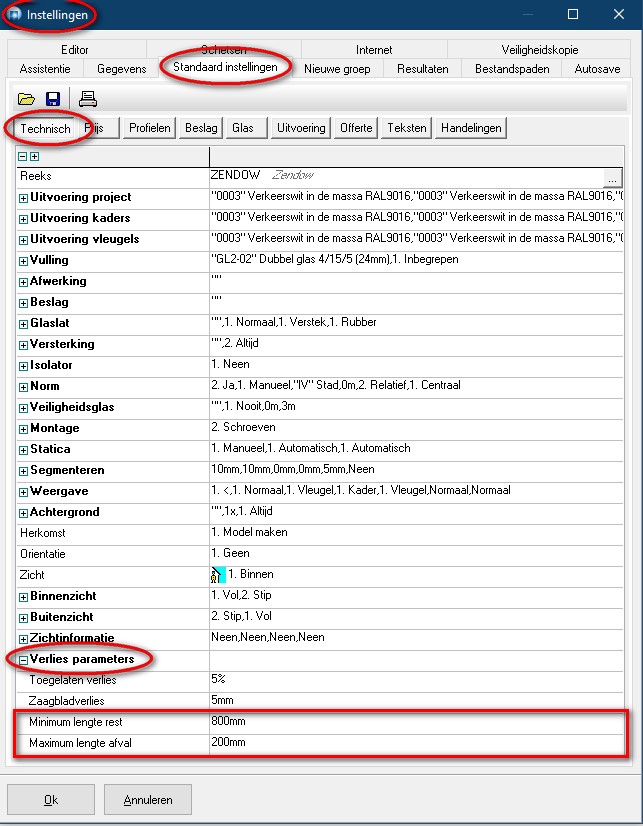Open the Assistentie tab
The width and height of the screenshot is (643, 826).
[45, 68]
